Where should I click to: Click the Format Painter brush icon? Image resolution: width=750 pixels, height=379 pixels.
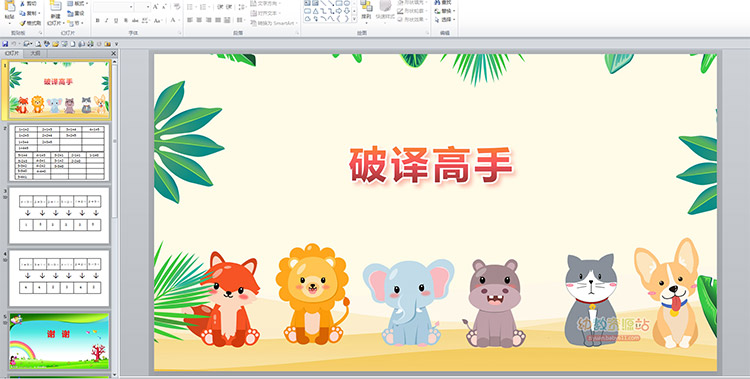22,23
